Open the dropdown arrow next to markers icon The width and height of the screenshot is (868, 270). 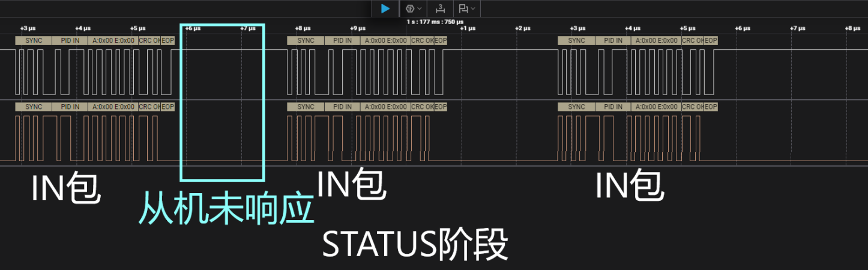pos(473,8)
